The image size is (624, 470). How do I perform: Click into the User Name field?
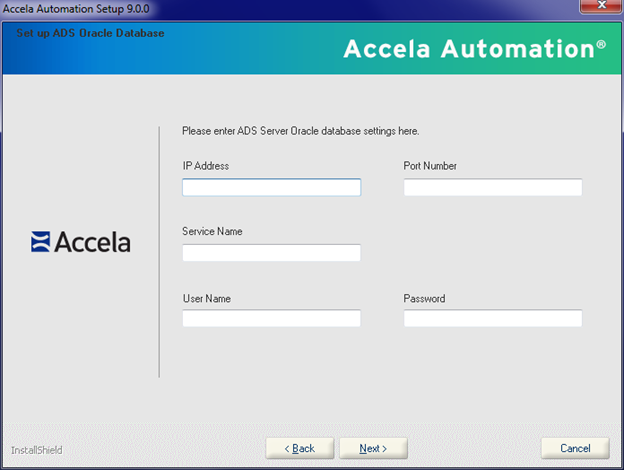pyautogui.click(x=271, y=319)
